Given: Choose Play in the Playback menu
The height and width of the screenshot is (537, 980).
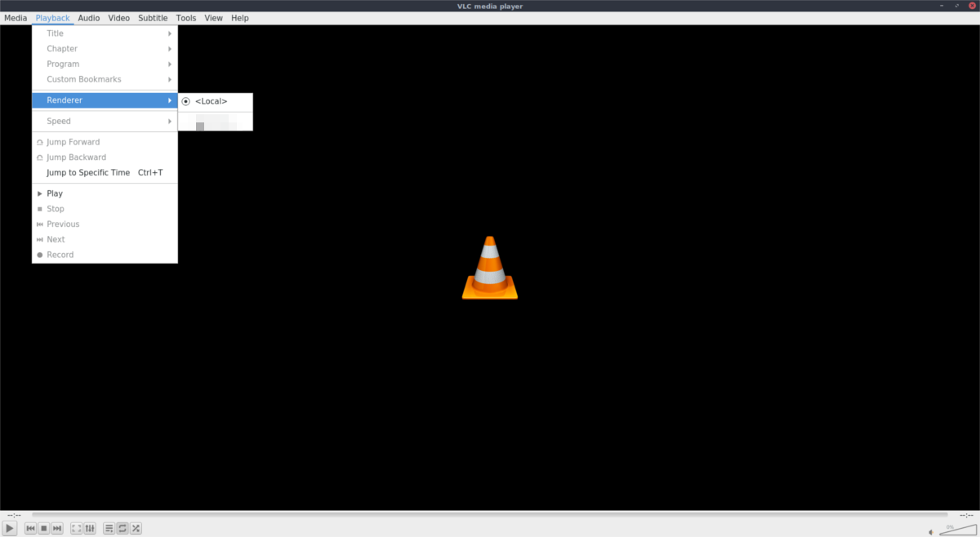Looking at the screenshot, I should (105, 193).
